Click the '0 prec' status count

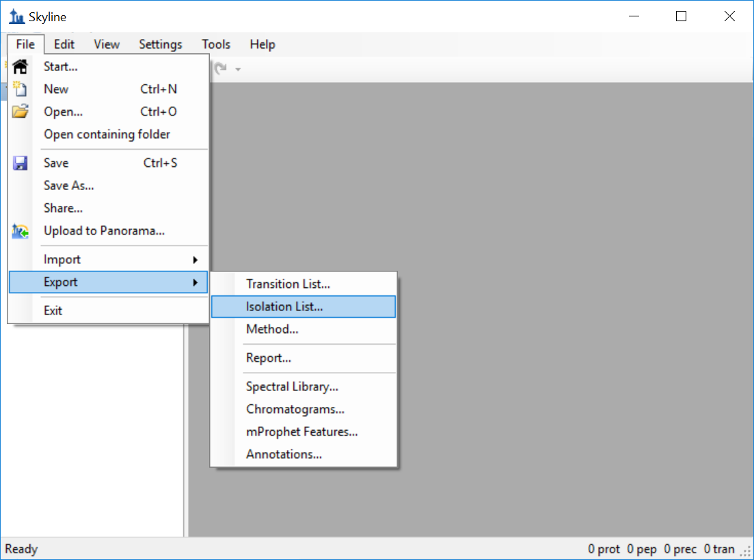coord(680,549)
